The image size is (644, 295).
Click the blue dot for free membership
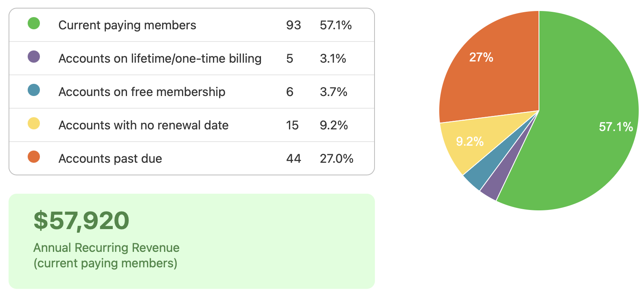coord(34,90)
